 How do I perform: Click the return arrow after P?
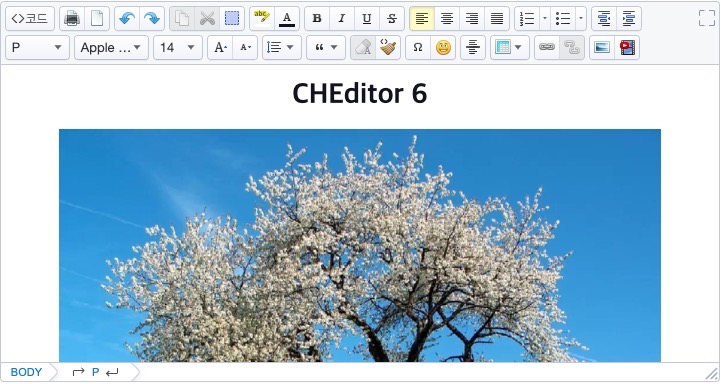click(x=112, y=373)
